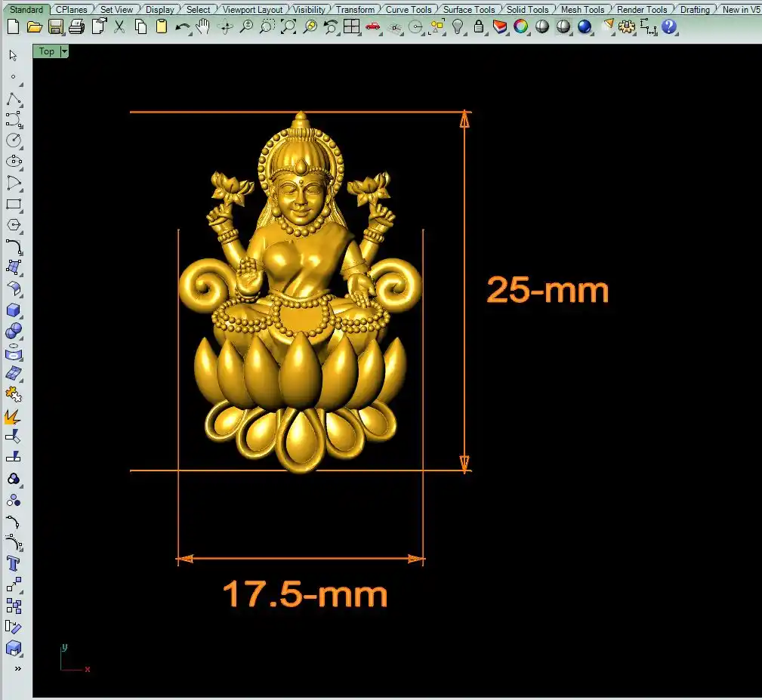Click the Save floppy disk icon
This screenshot has width=762, height=700.
[55, 27]
